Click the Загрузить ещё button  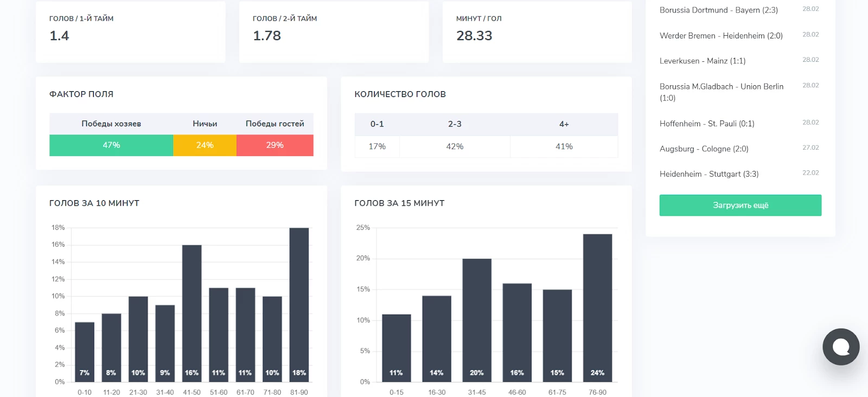[x=740, y=206]
